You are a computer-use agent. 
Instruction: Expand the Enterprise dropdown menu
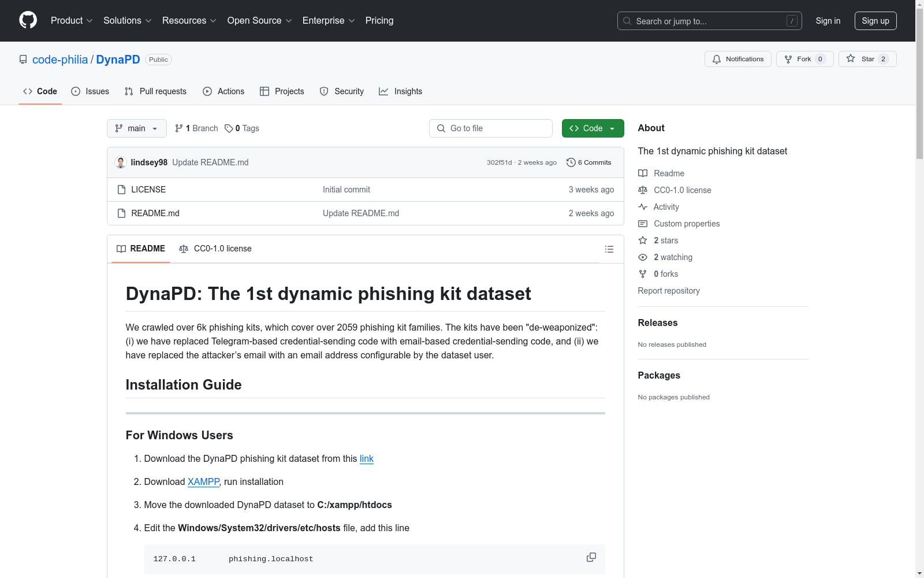pos(329,20)
